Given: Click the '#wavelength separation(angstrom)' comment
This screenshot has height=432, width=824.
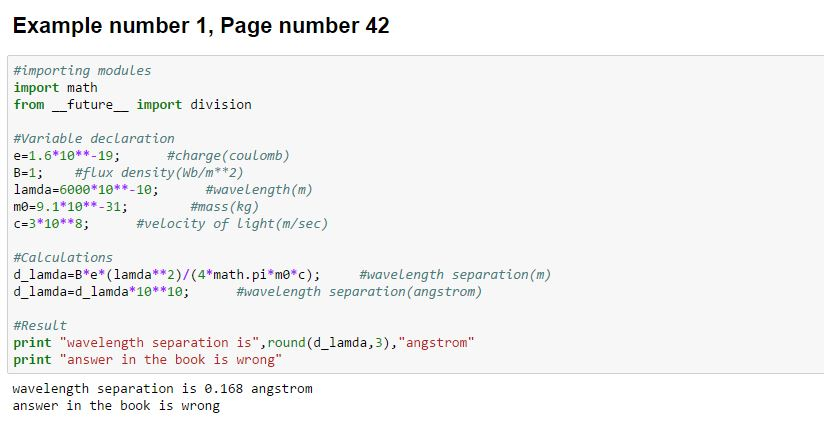Looking at the screenshot, I should (358, 291).
